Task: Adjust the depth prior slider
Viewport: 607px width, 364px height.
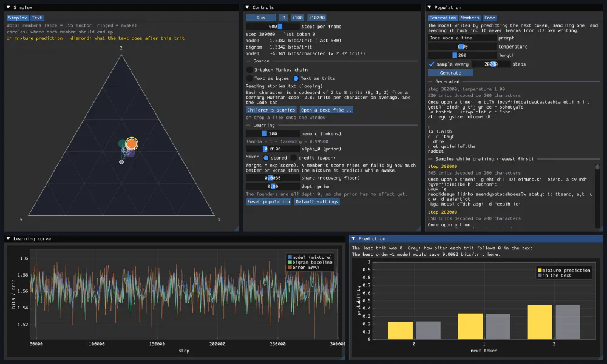Action: tap(273, 186)
